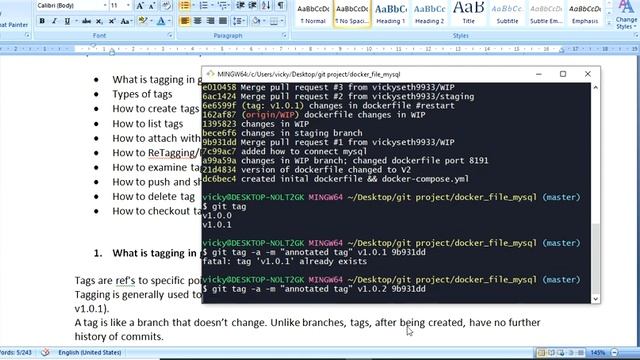Switch to Outline view
Viewport: 640px width, 360px height.
(x=571, y=352)
